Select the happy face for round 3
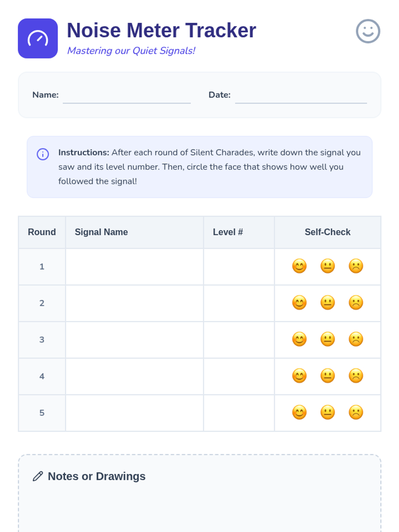399x532 pixels. click(299, 339)
